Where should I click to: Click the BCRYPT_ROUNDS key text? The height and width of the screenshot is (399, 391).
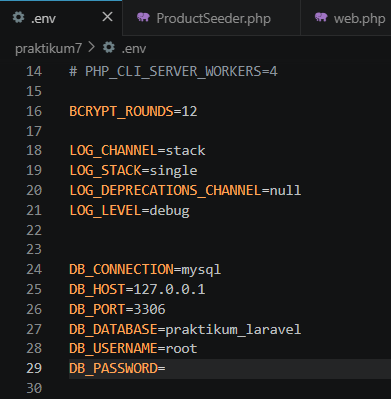coord(121,111)
